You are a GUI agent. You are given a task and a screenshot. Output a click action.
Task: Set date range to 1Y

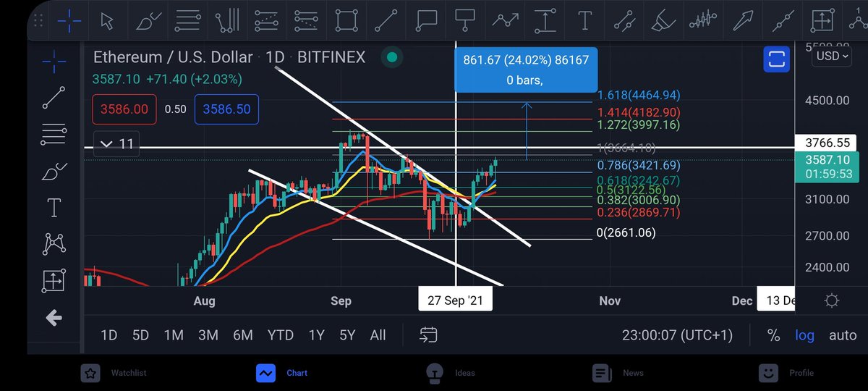(316, 335)
